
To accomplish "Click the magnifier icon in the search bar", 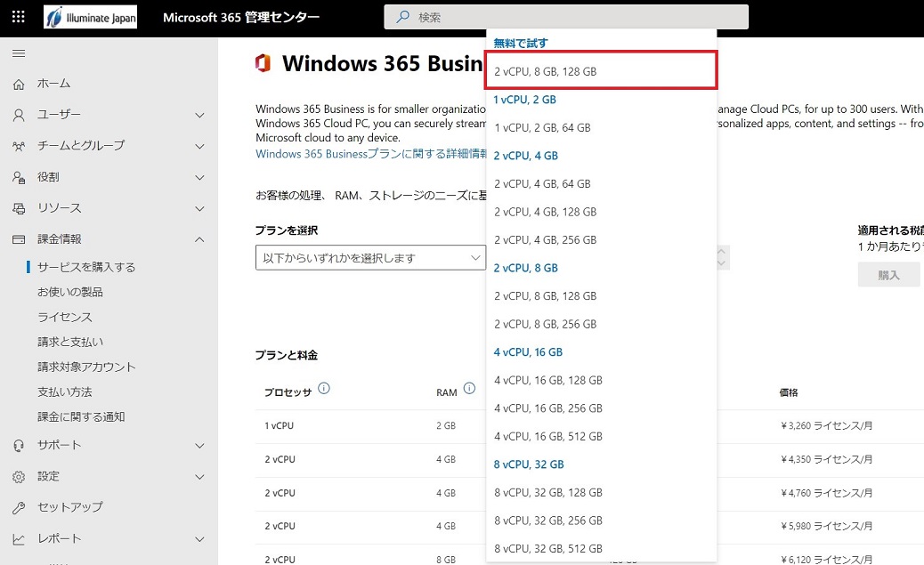I will click(403, 17).
